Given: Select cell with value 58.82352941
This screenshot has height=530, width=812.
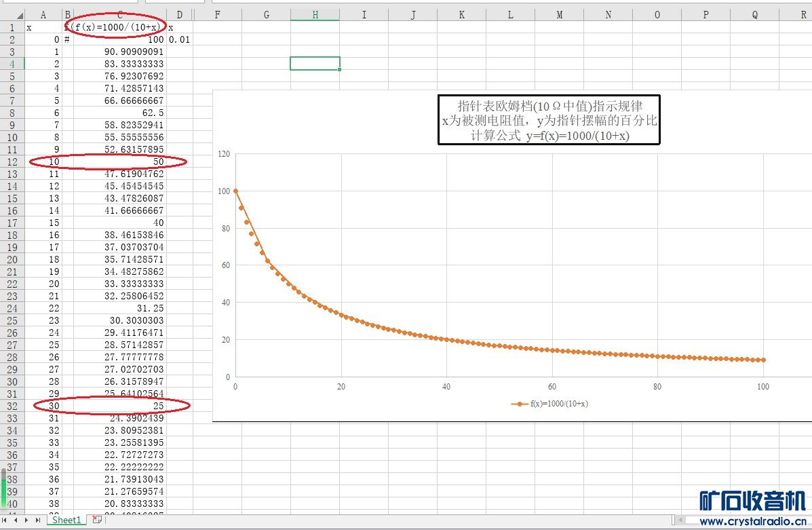Looking at the screenshot, I should 119,125.
